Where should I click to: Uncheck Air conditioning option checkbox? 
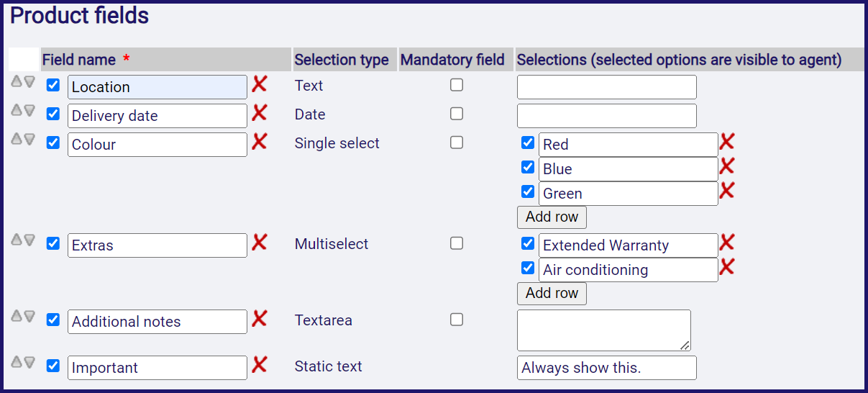(x=528, y=268)
